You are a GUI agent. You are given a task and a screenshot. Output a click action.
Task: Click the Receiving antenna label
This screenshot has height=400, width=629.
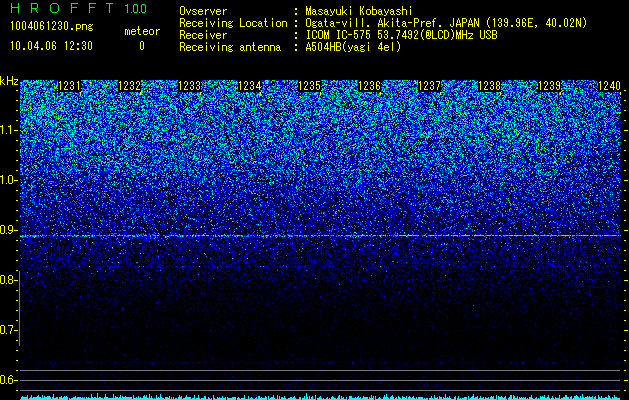(x=230, y=47)
